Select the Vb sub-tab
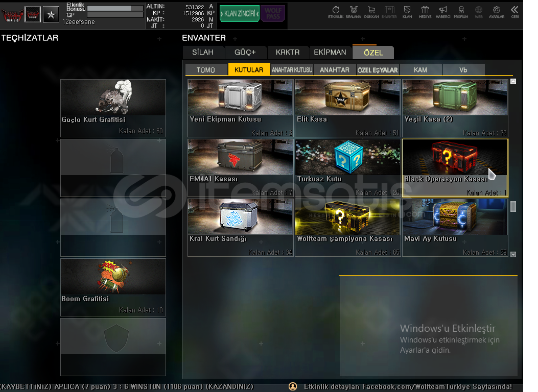 [463, 70]
